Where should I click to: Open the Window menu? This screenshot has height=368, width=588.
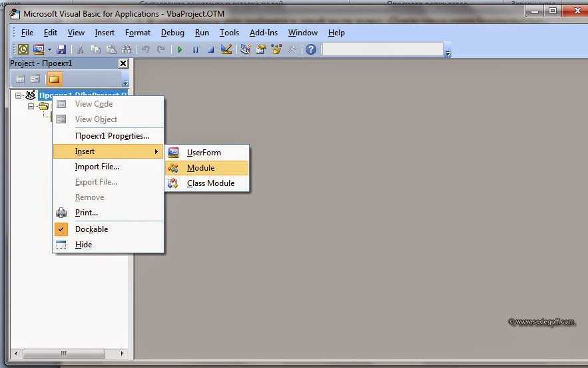click(x=302, y=33)
